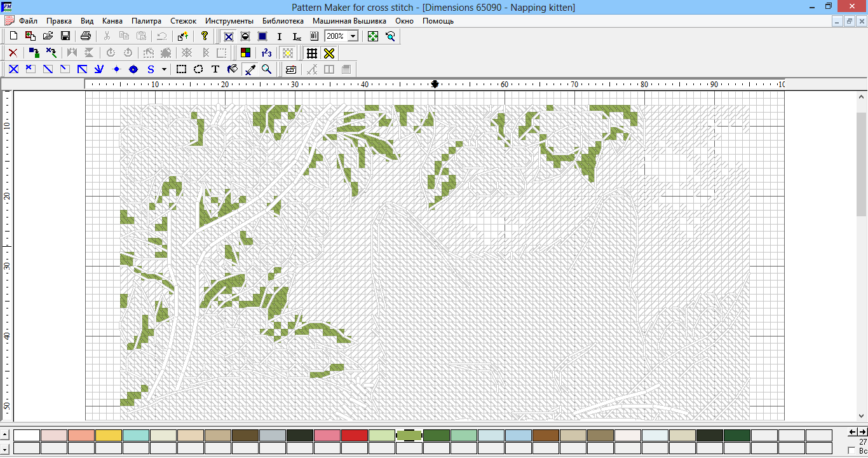The height and width of the screenshot is (458, 868).
Task: Activate the color picker eyedropper tool
Action: tap(250, 69)
